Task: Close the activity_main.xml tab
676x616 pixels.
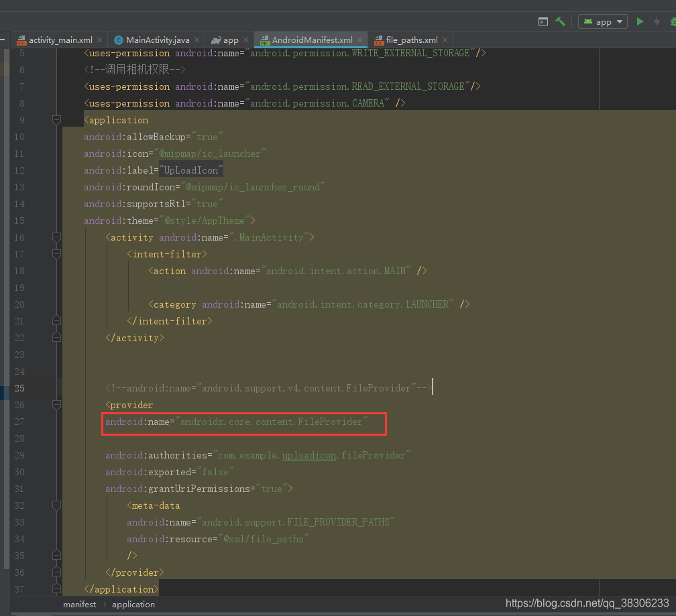Action: click(x=99, y=40)
